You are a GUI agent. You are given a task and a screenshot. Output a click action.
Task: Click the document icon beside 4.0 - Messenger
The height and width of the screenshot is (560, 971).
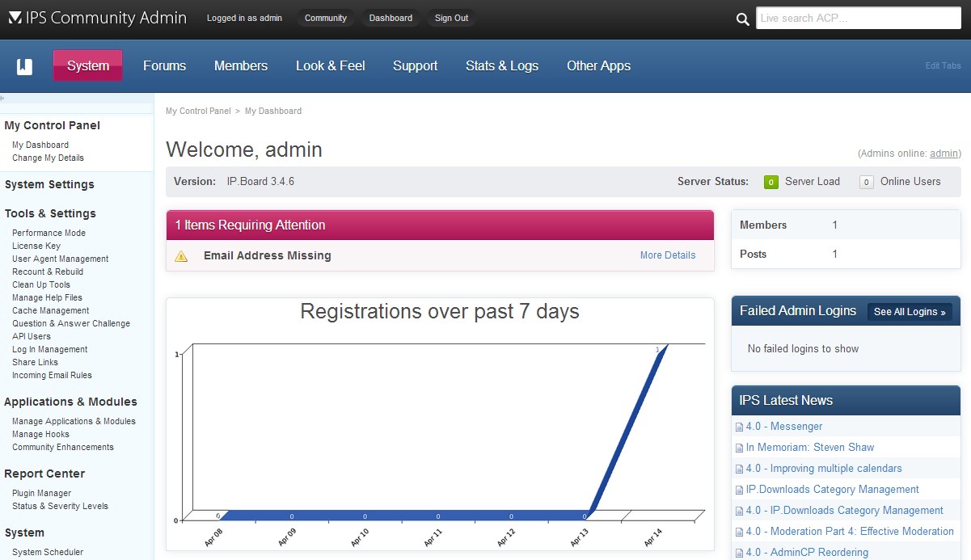[739, 427]
